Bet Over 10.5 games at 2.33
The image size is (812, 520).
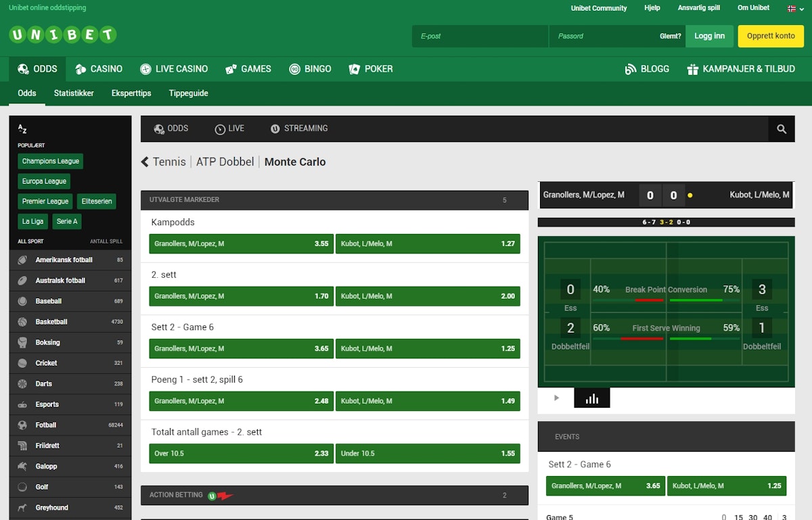tap(241, 453)
